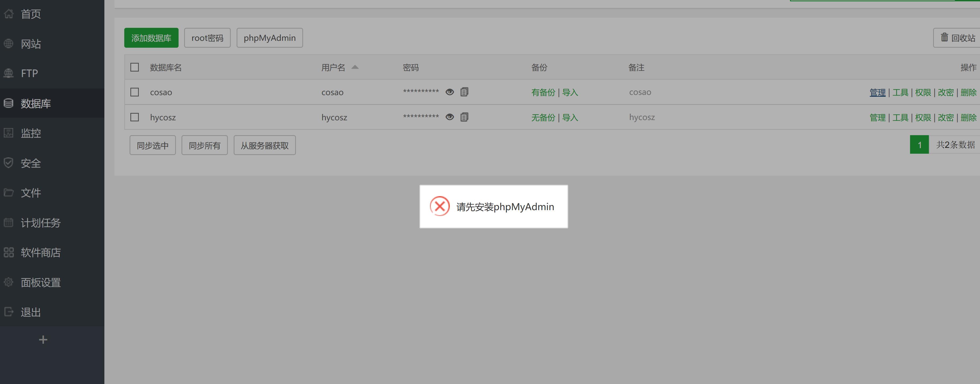Click the plus icon in the sidebar
This screenshot has width=980, height=384.
(x=43, y=339)
